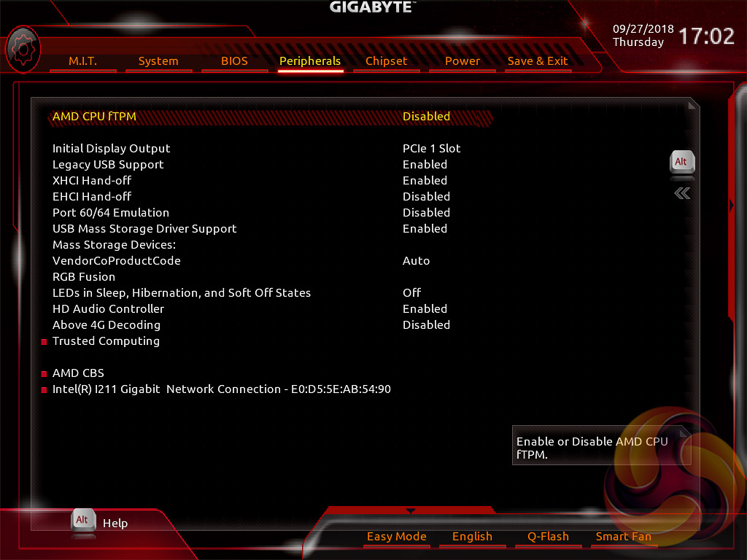Open Intel I211 Gigabit Network Connection submenu
Image resolution: width=747 pixels, height=560 pixels.
point(222,389)
